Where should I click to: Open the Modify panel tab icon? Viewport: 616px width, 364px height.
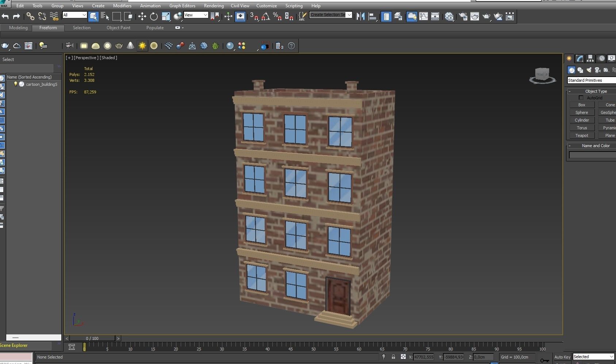(579, 58)
